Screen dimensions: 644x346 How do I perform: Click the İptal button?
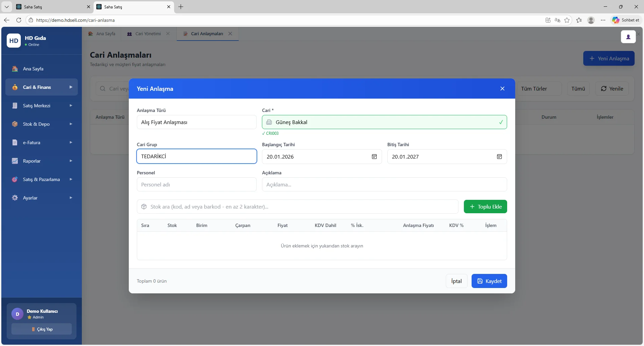pos(456,281)
